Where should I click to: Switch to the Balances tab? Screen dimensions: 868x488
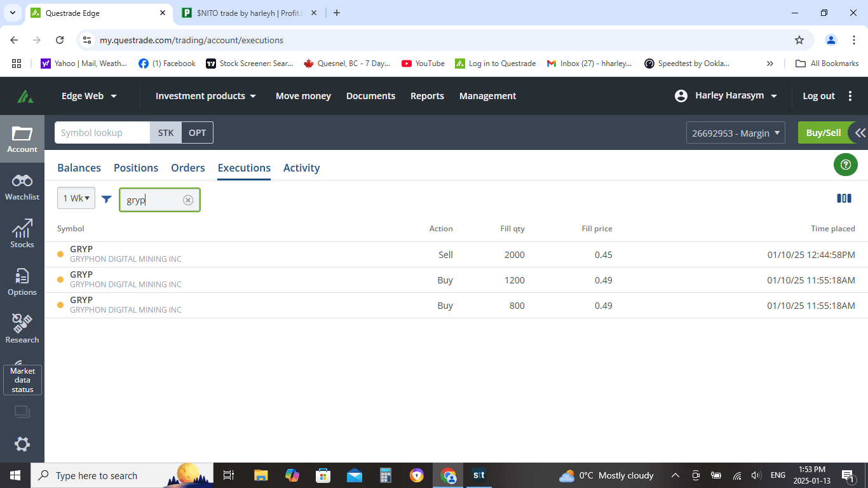pos(79,168)
